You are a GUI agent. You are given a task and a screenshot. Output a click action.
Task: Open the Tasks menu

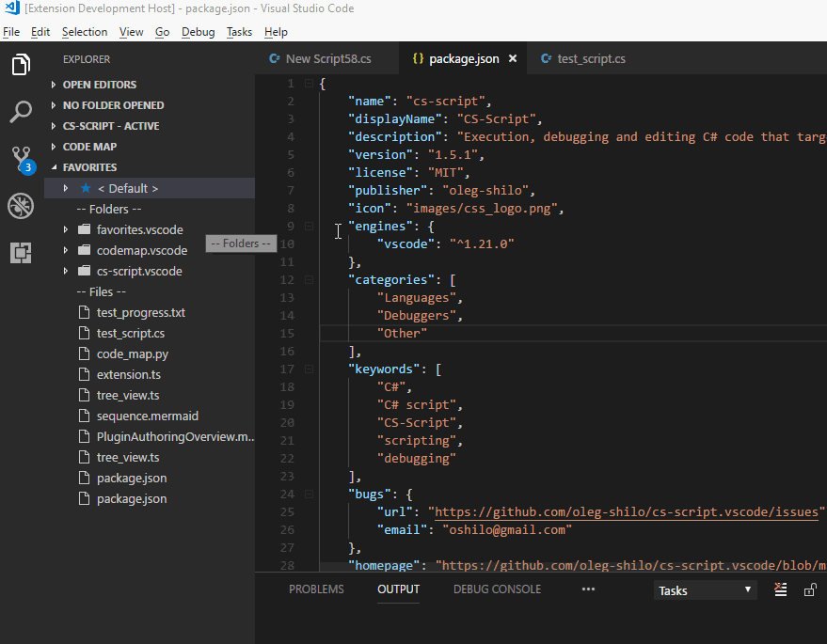pyautogui.click(x=239, y=32)
